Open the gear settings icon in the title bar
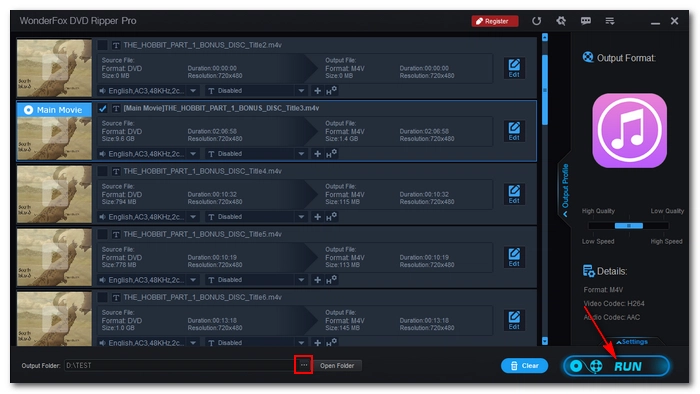This screenshot has height=394, width=700. (x=561, y=21)
